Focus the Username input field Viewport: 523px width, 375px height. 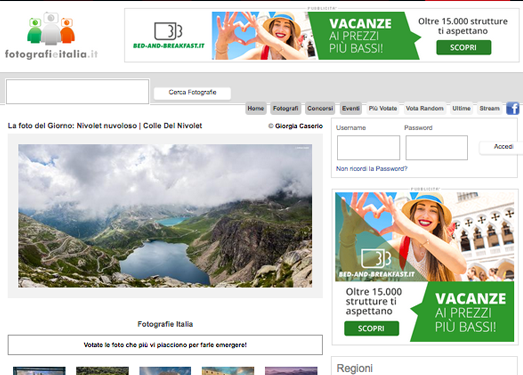pyautogui.click(x=368, y=147)
